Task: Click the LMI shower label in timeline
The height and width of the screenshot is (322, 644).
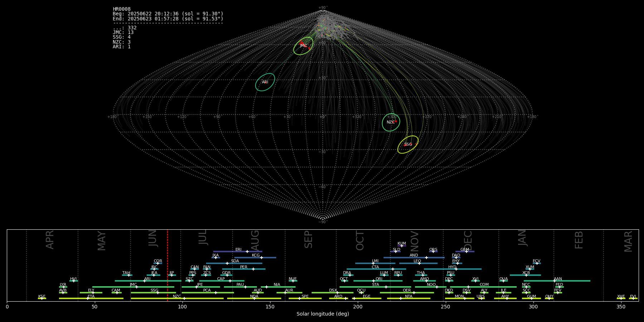Action: (375, 261)
